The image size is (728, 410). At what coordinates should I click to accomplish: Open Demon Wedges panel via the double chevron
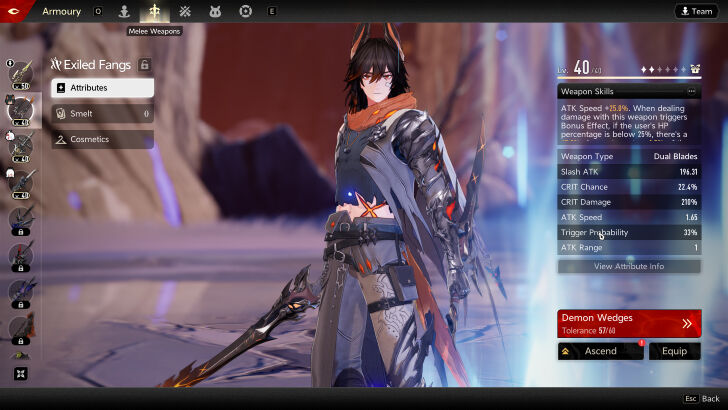[687, 323]
